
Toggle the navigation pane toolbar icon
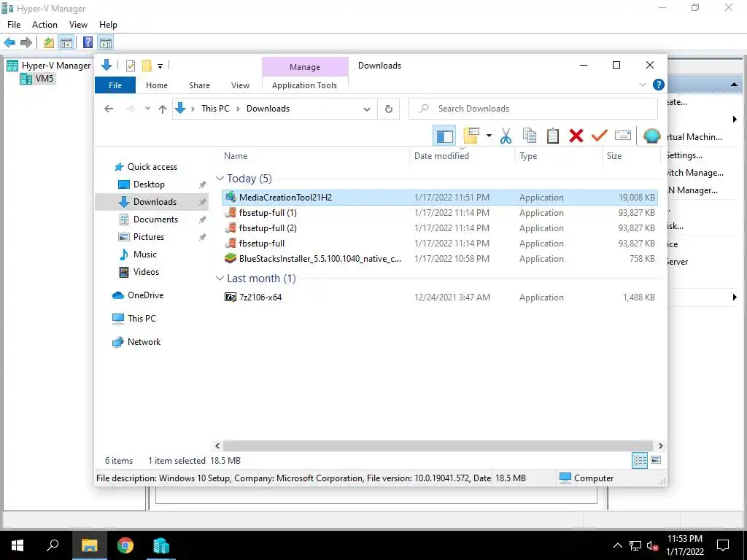(x=444, y=136)
